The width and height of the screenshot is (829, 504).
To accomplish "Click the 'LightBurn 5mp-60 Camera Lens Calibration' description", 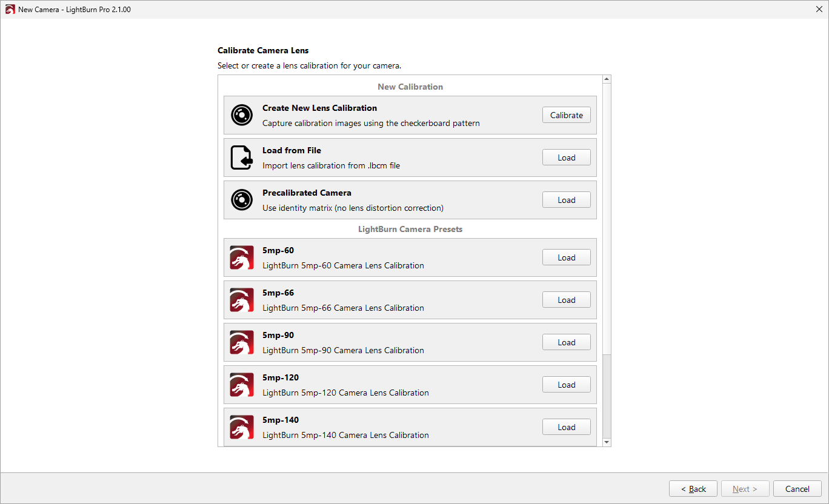I will click(343, 265).
